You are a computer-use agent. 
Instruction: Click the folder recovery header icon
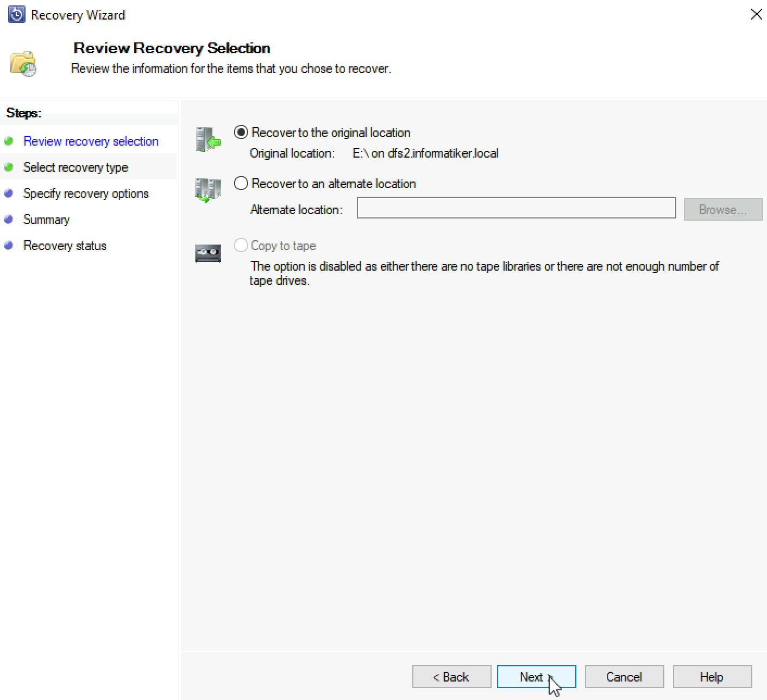pyautogui.click(x=23, y=64)
